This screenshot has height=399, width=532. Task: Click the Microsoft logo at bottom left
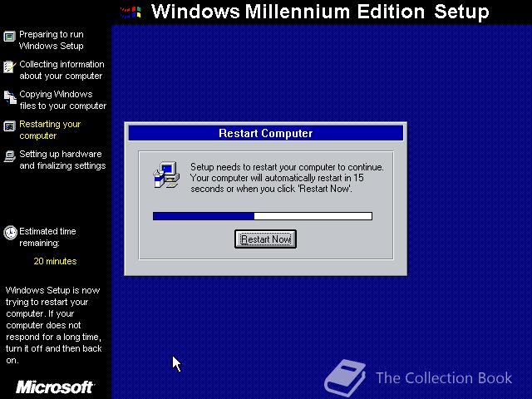pyautogui.click(x=55, y=387)
